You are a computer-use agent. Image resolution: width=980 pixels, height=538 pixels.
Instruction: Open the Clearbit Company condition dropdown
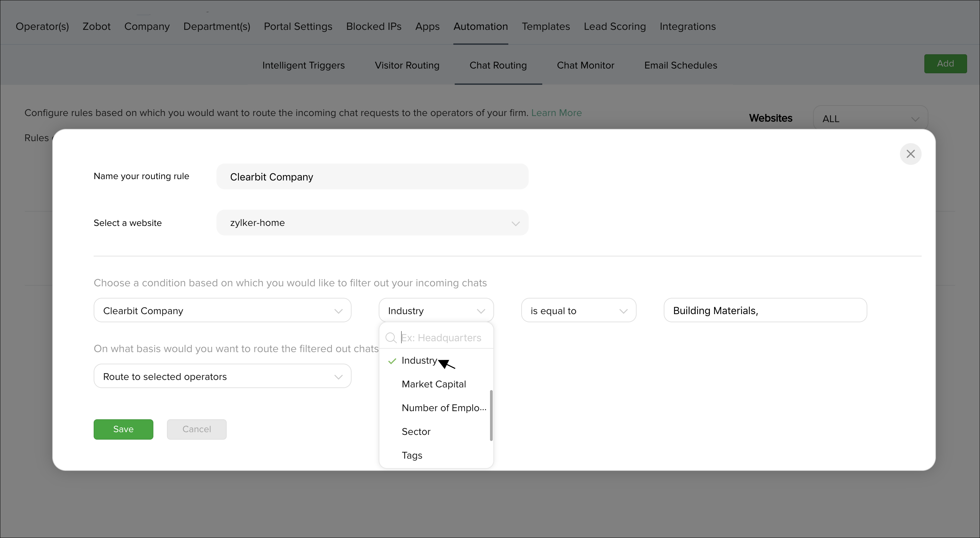[x=222, y=311]
